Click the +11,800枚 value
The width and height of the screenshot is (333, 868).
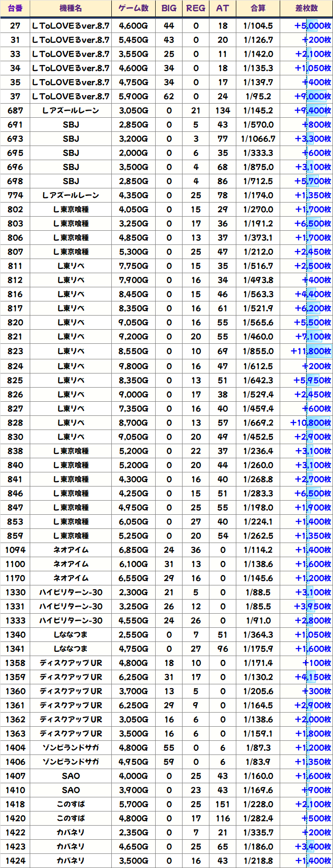click(x=311, y=351)
